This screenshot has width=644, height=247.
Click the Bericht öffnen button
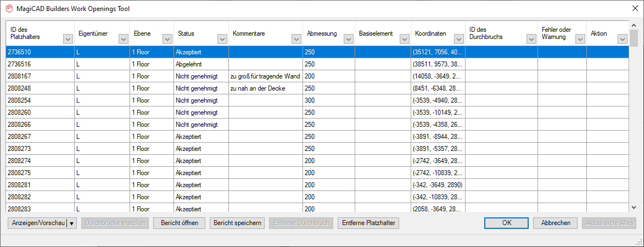[179, 223]
